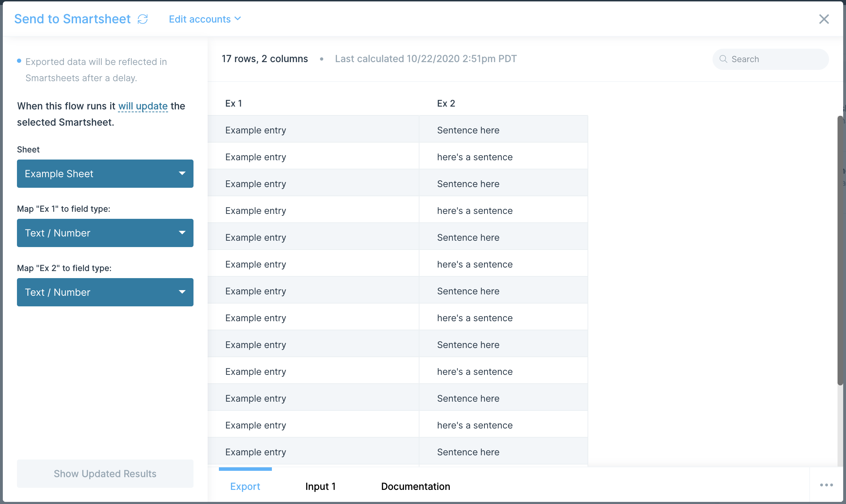Click the Show Updated Results button
The image size is (846, 504).
(105, 474)
